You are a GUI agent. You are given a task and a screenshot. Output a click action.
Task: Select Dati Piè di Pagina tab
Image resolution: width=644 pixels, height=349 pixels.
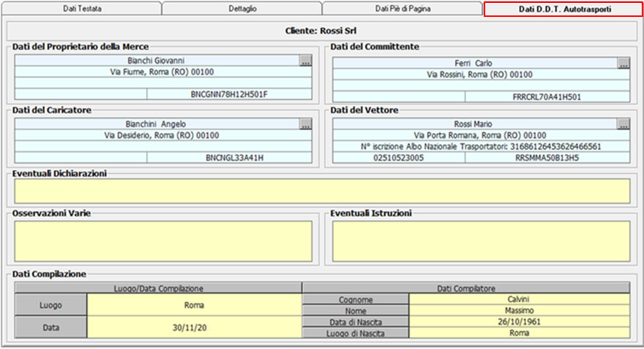[x=402, y=9]
